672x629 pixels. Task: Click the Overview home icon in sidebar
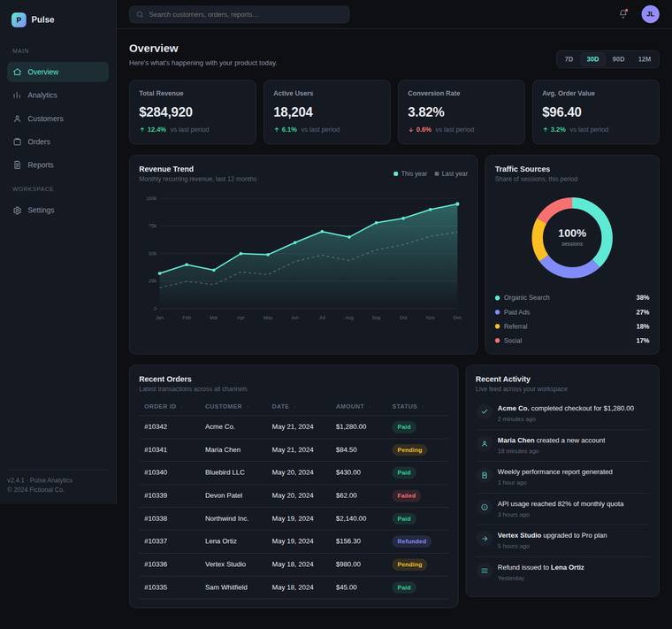(x=17, y=72)
